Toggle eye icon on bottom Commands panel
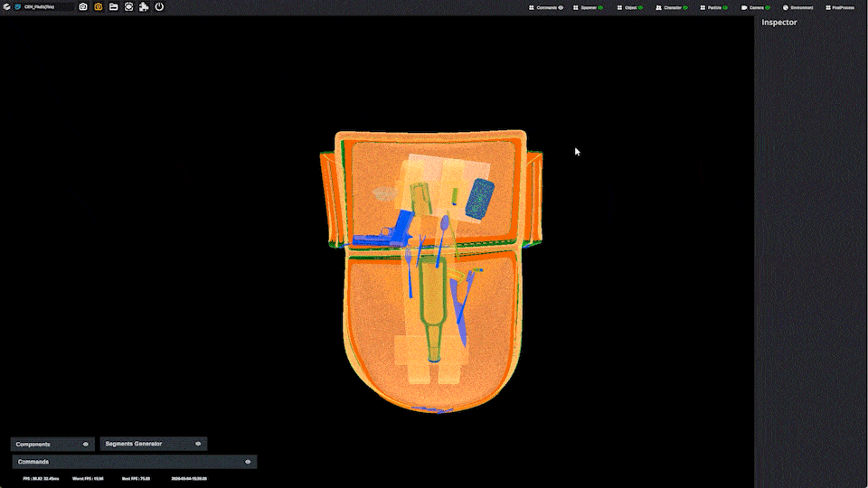 (x=248, y=462)
